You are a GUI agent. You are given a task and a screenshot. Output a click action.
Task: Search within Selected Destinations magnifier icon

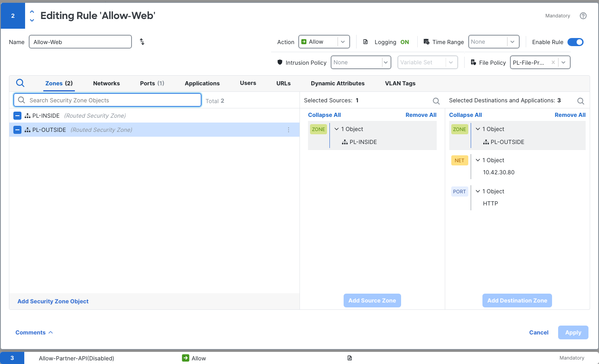point(580,101)
